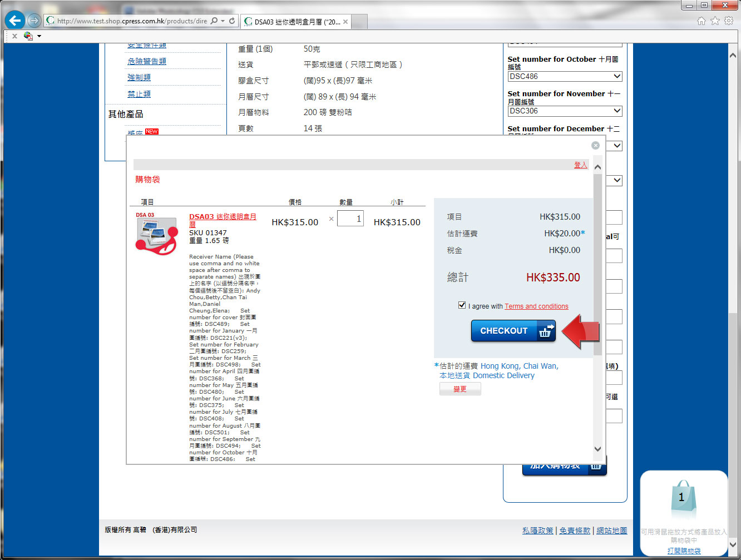Switch to the DSA03 browser tab
Screen dimensions: 741x560
pos(296,22)
